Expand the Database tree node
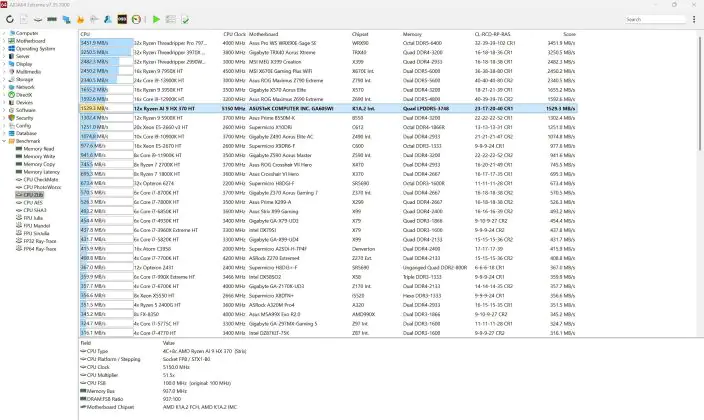The width and height of the screenshot is (704, 420). (4, 133)
